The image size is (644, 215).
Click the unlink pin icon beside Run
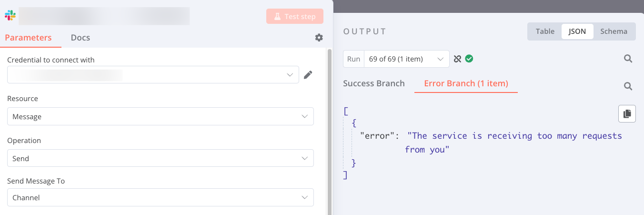tap(458, 59)
